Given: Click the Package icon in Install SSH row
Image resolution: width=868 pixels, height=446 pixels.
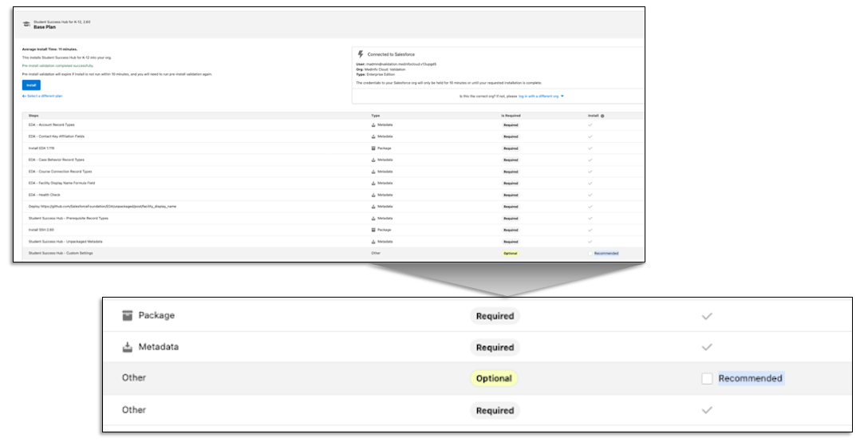Looking at the screenshot, I should click(373, 230).
